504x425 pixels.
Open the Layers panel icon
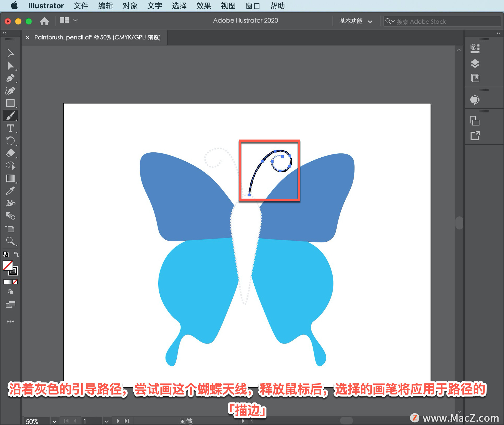tap(475, 64)
